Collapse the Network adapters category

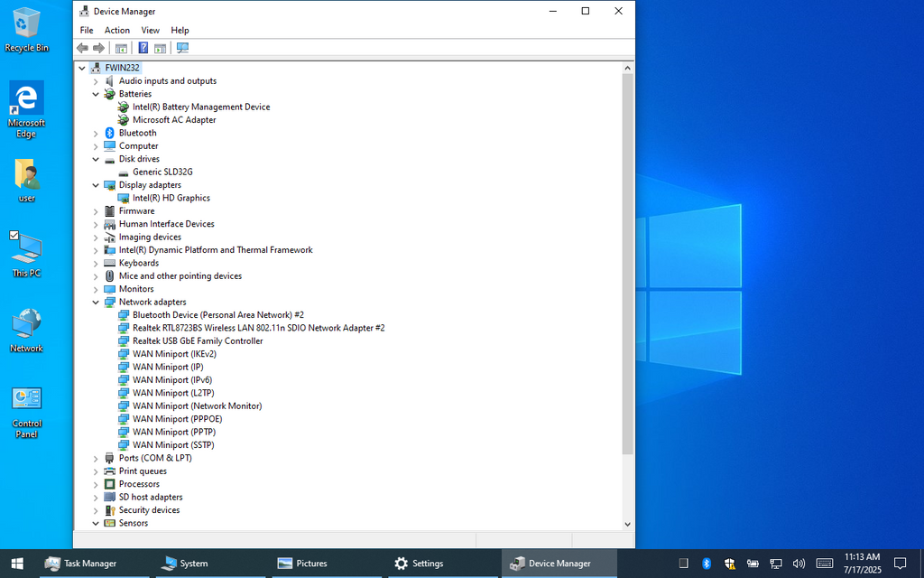[x=96, y=303]
